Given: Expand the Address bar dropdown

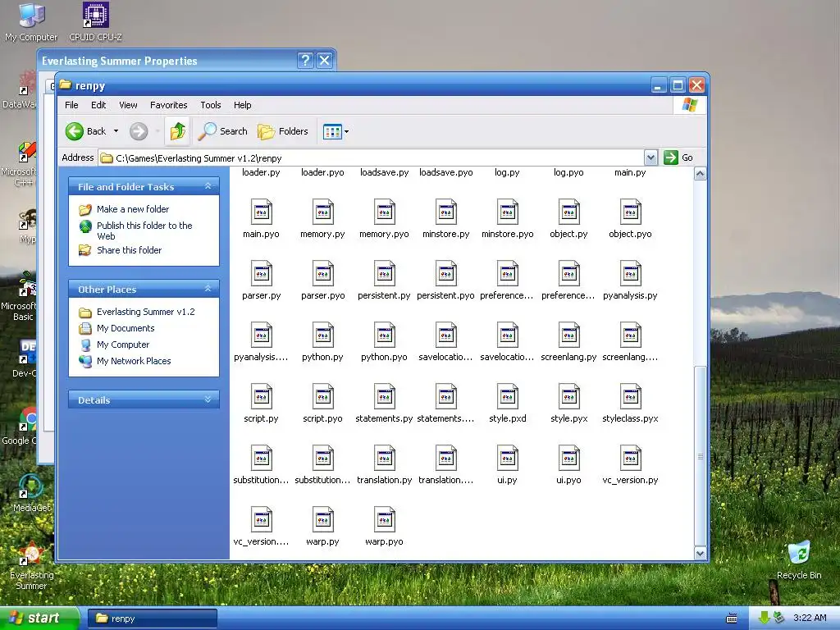Looking at the screenshot, I should 651,157.
